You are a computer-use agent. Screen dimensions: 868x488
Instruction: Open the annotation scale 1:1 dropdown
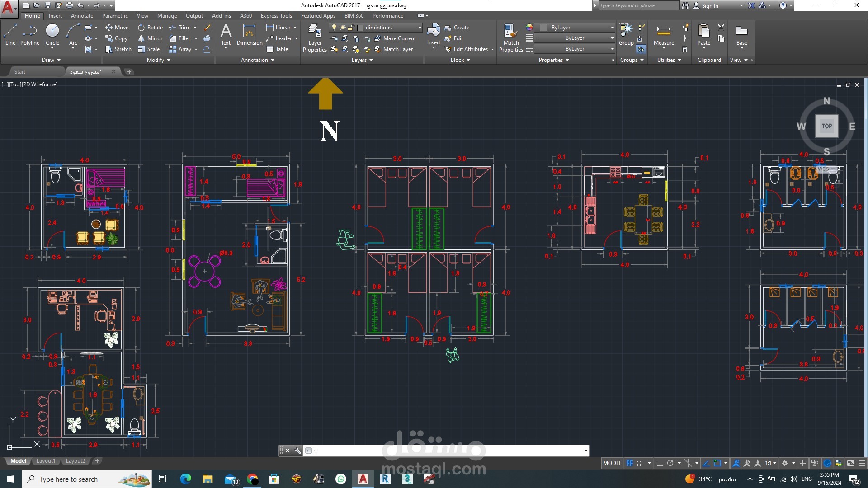[770, 463]
